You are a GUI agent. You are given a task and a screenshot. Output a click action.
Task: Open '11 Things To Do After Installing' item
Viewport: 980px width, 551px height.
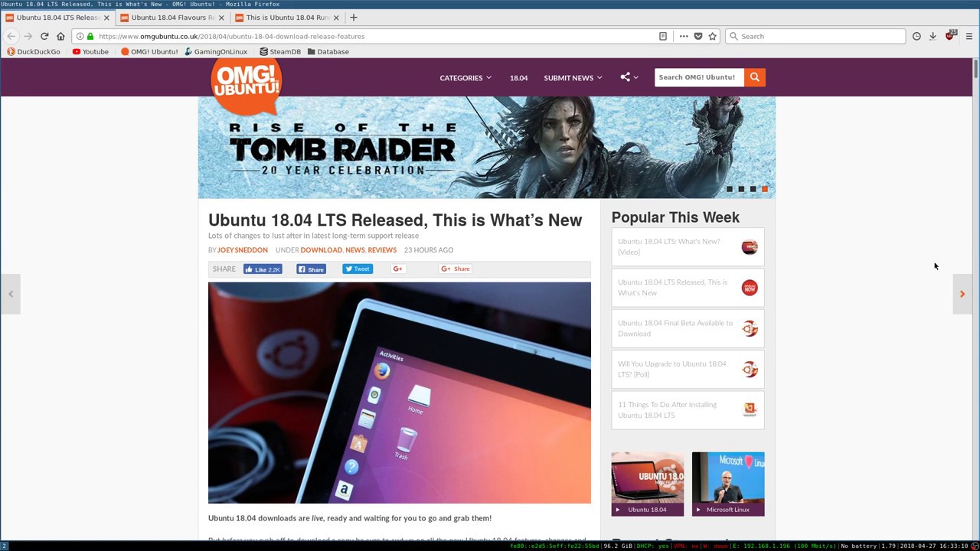coord(688,410)
